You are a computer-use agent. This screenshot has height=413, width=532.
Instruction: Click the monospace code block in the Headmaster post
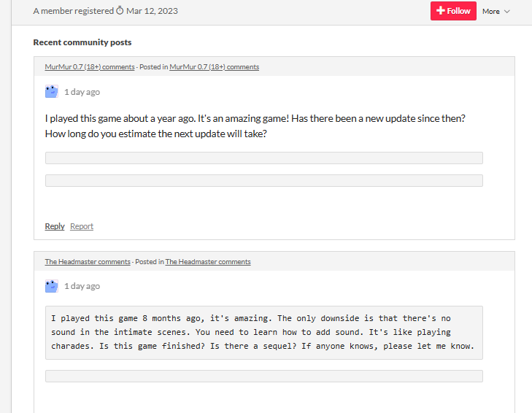(263, 332)
